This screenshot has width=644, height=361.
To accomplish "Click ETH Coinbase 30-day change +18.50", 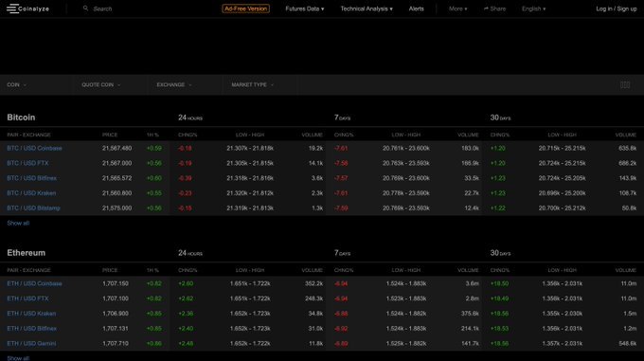I will pos(499,284).
